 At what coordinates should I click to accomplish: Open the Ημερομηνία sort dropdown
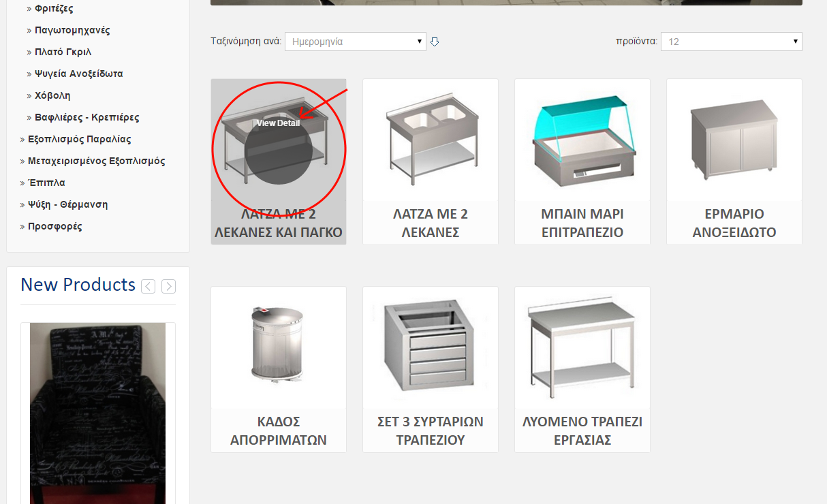tap(355, 42)
